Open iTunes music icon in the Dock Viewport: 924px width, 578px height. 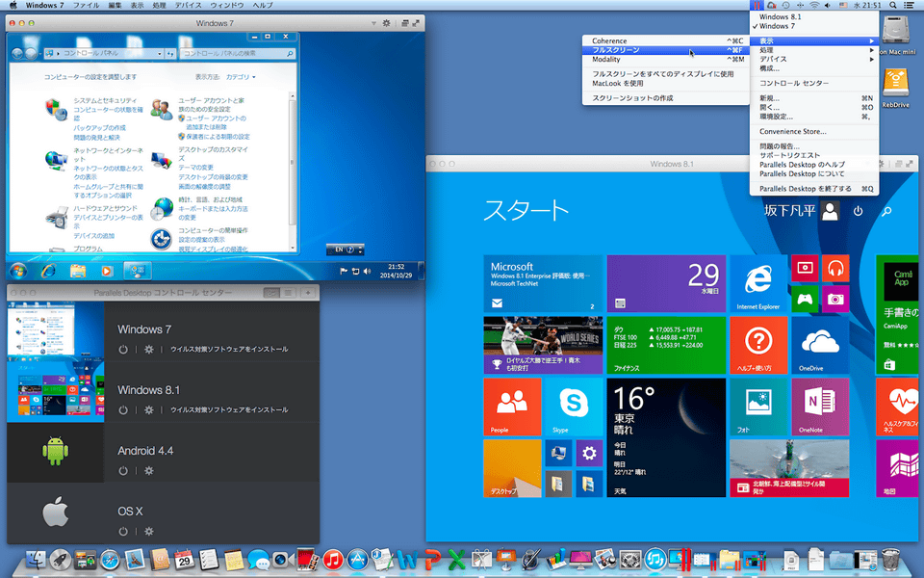click(332, 560)
